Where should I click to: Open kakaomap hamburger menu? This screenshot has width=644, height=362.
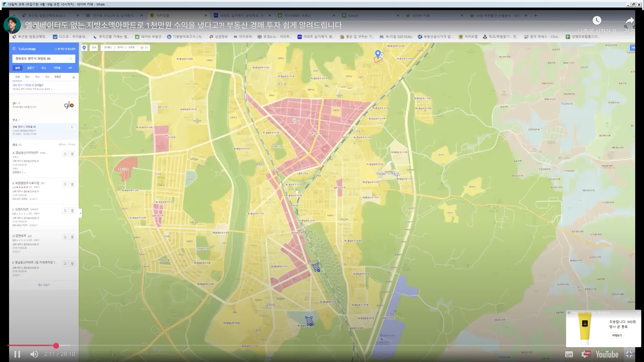pyautogui.click(x=14, y=49)
